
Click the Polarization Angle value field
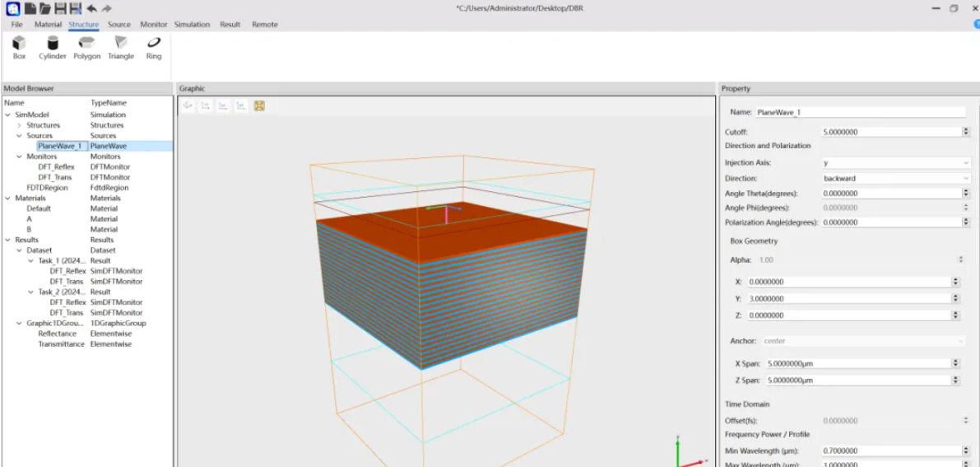click(891, 222)
